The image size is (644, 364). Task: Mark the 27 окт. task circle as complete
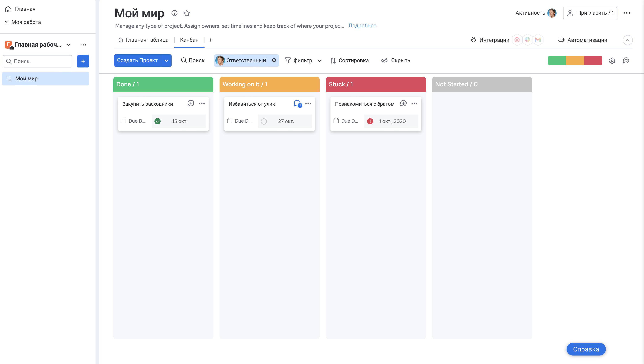pos(264,121)
